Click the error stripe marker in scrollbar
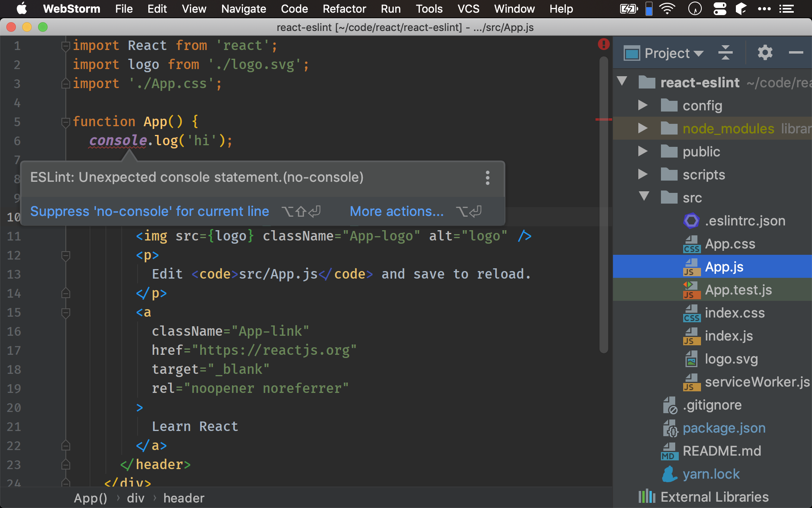Screen dimensions: 812x508 click(603, 119)
